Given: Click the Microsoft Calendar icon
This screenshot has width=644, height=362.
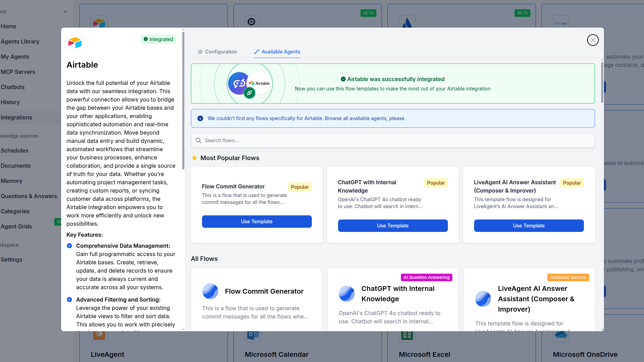Looking at the screenshot, I should point(253,335).
